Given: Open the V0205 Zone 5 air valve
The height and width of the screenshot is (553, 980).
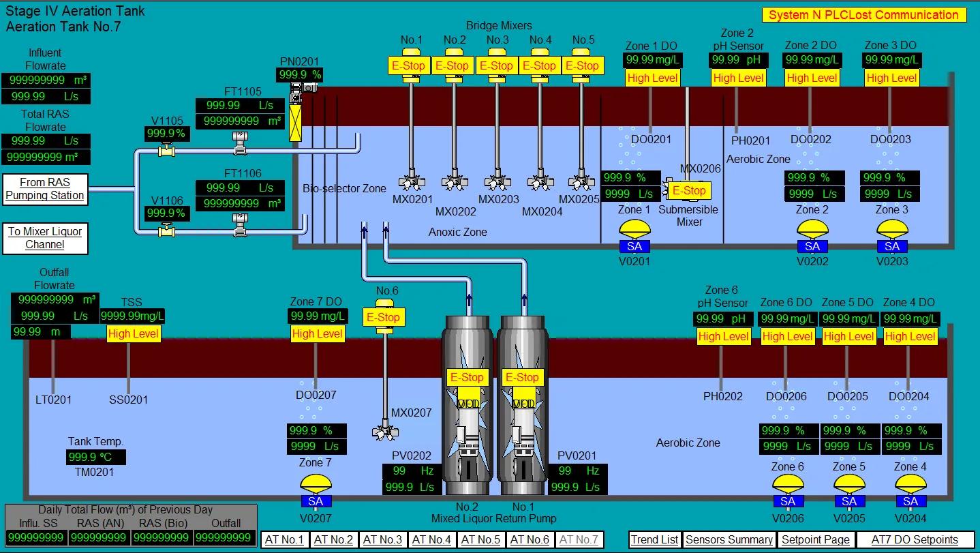Looking at the screenshot, I should (x=849, y=492).
